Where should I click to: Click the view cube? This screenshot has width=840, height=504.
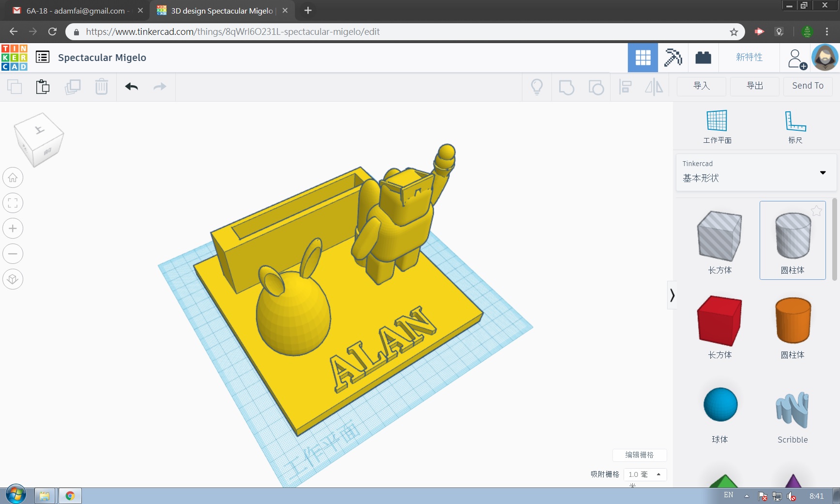pyautogui.click(x=39, y=140)
